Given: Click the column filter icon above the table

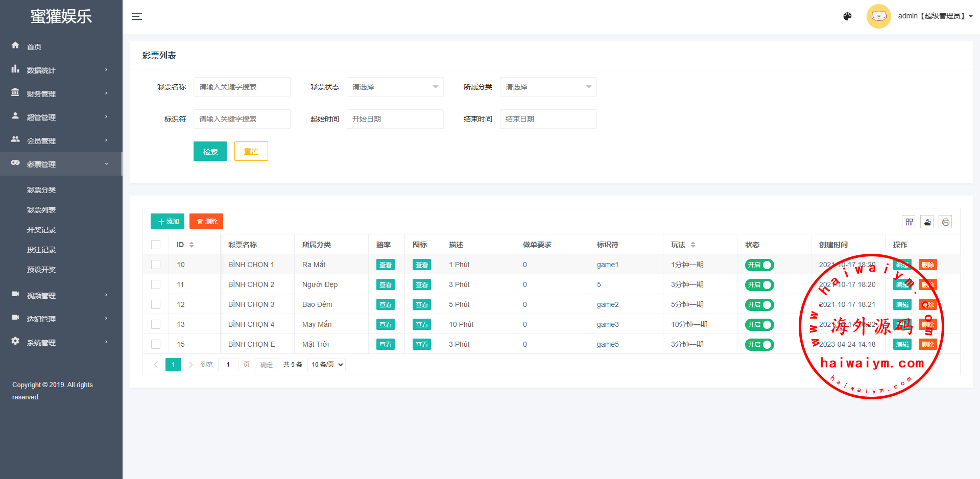Looking at the screenshot, I should point(909,222).
